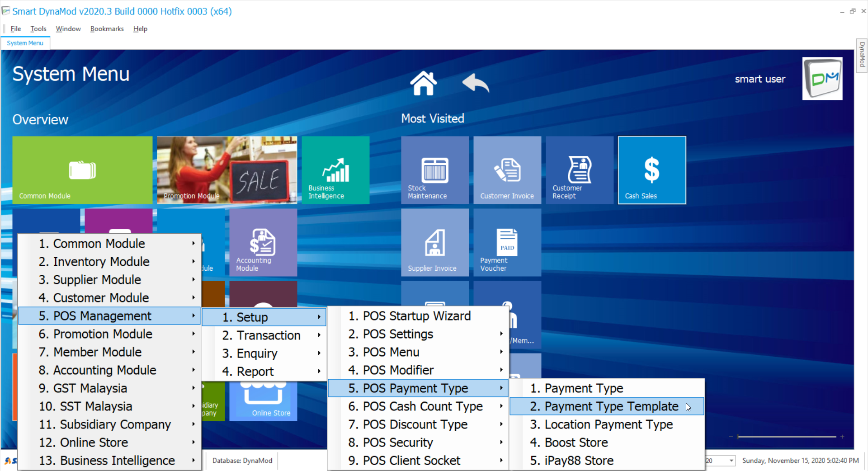Open the Customer Receipt tile
Screen dimensions: 868x471
(580, 170)
